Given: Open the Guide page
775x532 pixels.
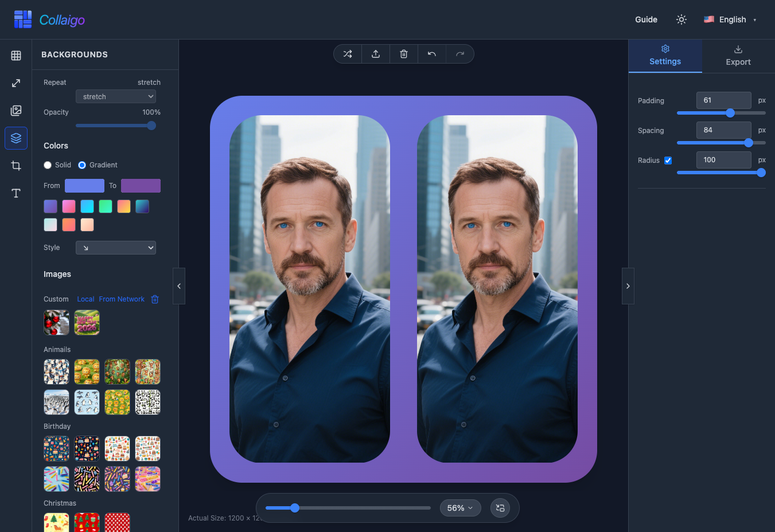Looking at the screenshot, I should [x=646, y=19].
